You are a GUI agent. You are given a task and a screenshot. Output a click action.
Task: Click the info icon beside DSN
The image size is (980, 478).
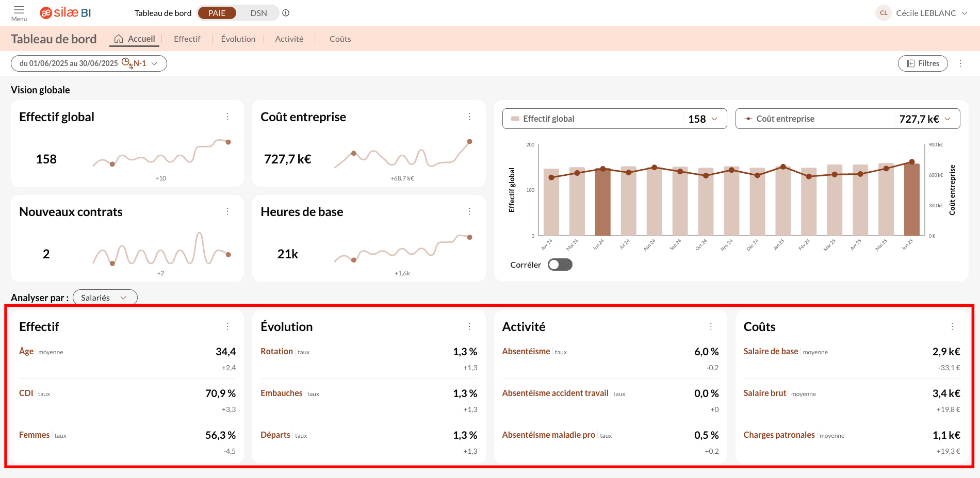pos(286,13)
